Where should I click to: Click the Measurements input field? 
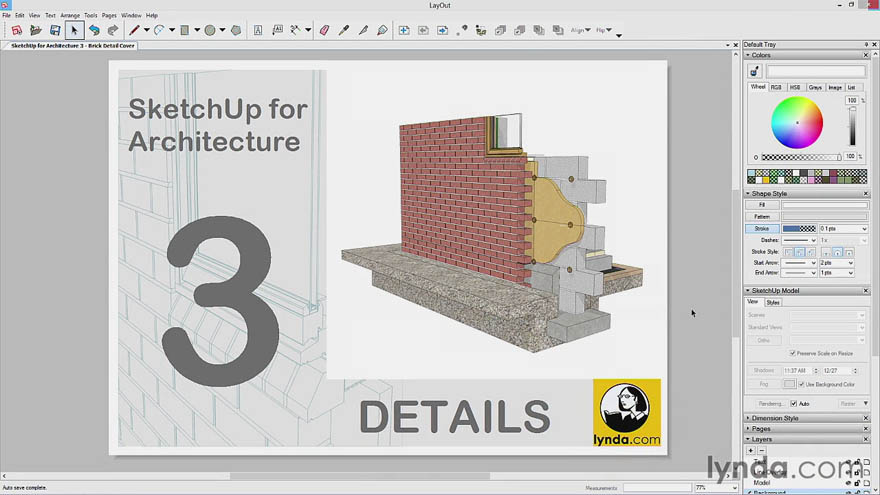[x=657, y=488]
